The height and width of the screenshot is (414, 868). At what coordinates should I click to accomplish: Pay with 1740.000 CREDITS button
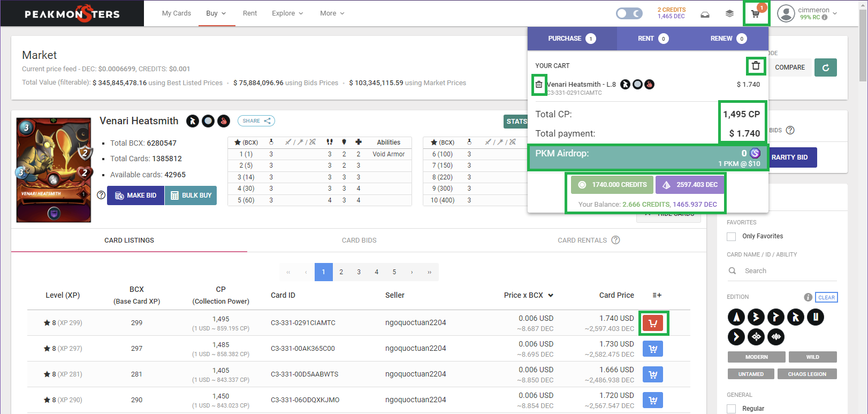coord(612,185)
